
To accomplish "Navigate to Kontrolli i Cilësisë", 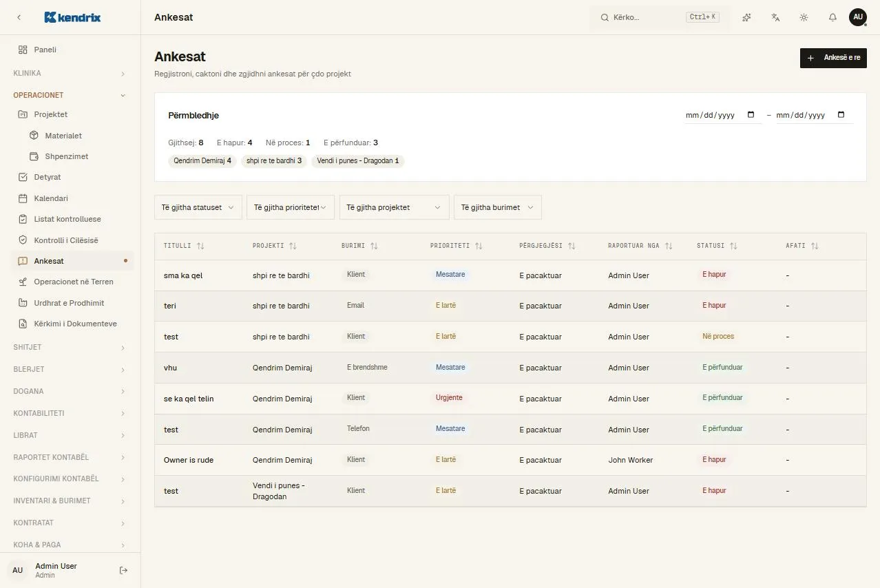I will 70,240.
